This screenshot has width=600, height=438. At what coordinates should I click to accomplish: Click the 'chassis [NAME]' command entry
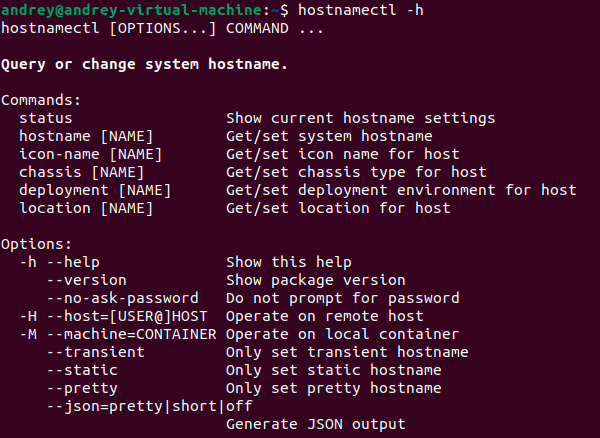click(81, 172)
